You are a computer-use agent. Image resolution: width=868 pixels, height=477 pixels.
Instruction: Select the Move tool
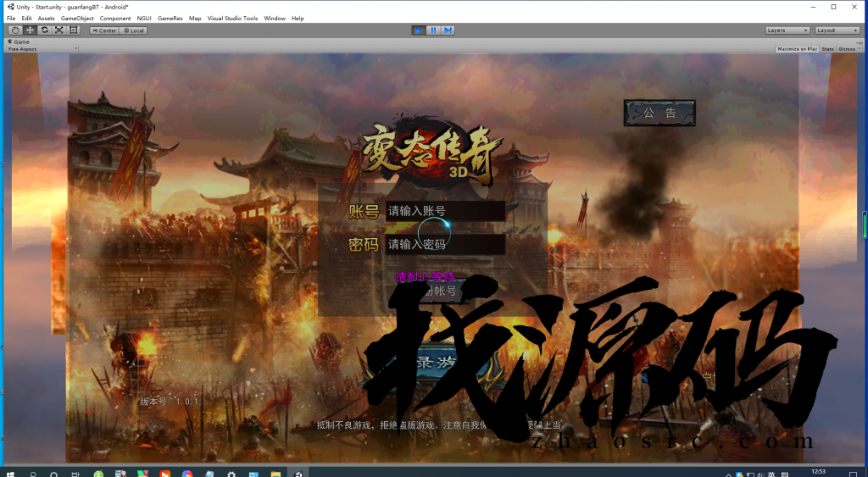coord(30,31)
